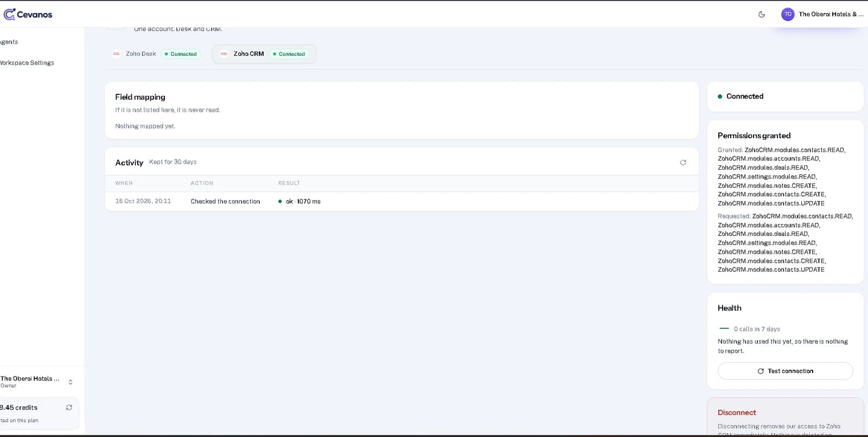Viewport: 868px width, 437px height.
Task: Click the 'Nothing mapped yet.' text
Action: point(145,126)
